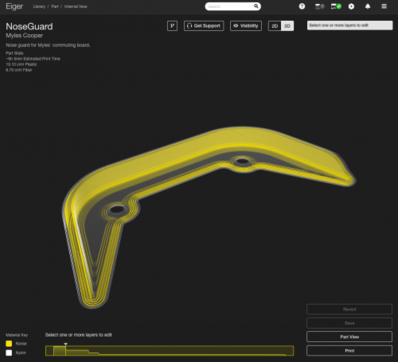
Task: Open the hamburger menu icon
Action: [x=384, y=6]
